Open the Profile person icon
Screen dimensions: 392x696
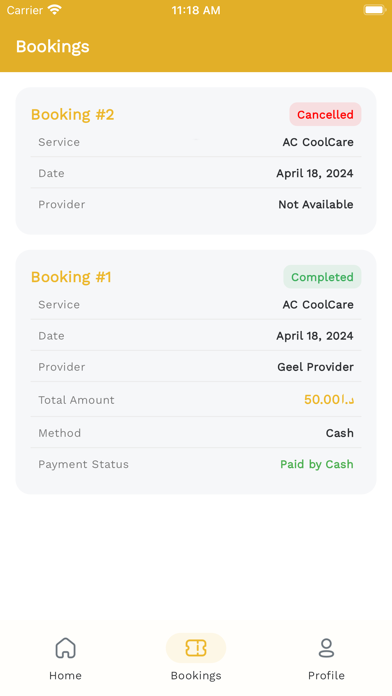[x=326, y=648]
